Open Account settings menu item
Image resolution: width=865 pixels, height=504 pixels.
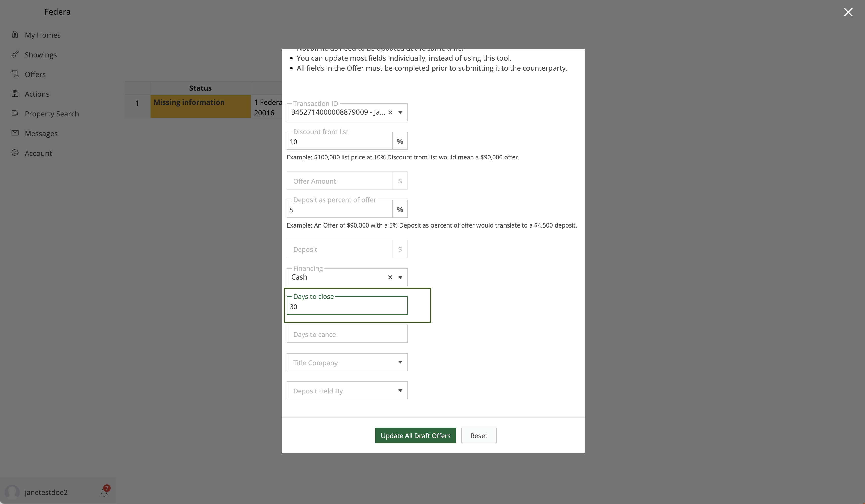pos(38,153)
